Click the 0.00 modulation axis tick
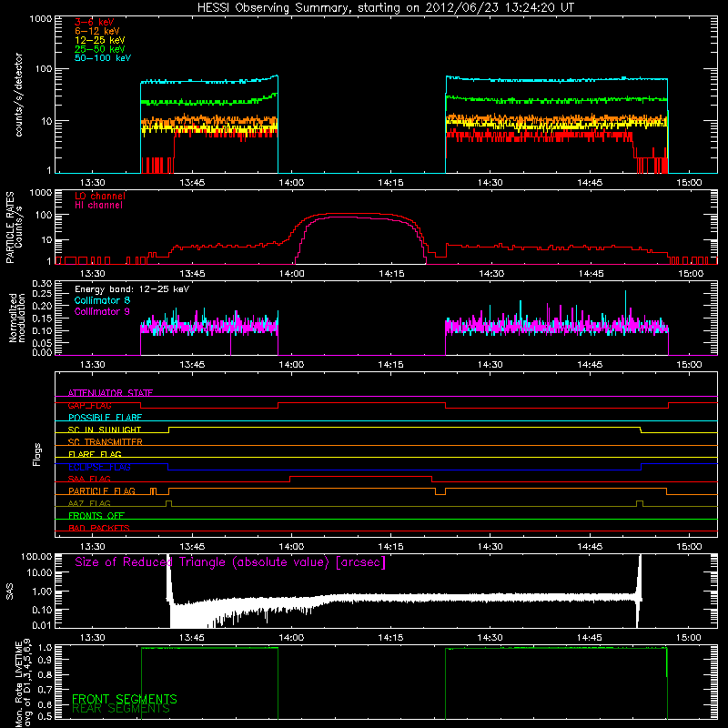728x728 pixels. [x=41, y=352]
